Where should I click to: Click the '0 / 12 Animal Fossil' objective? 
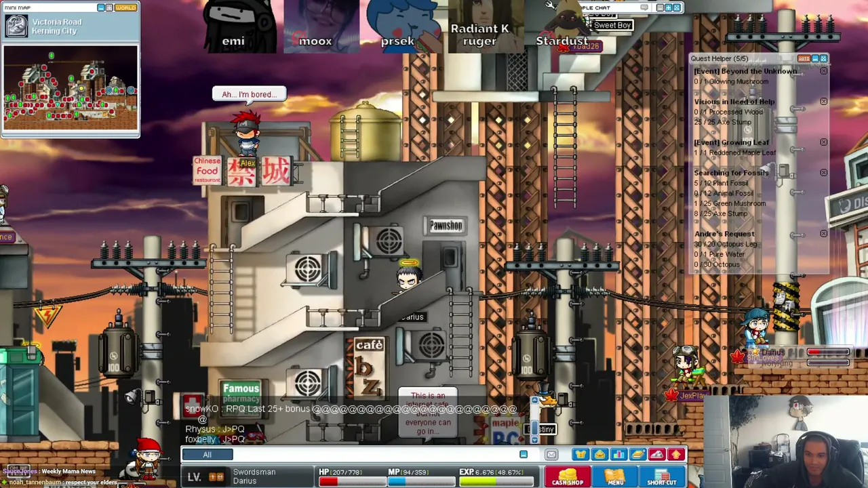coord(724,193)
